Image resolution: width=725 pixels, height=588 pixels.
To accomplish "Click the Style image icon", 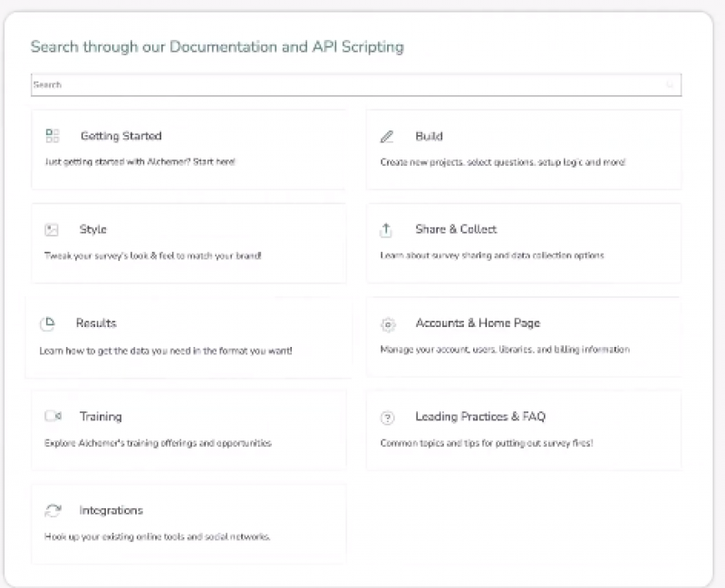I will [x=53, y=230].
